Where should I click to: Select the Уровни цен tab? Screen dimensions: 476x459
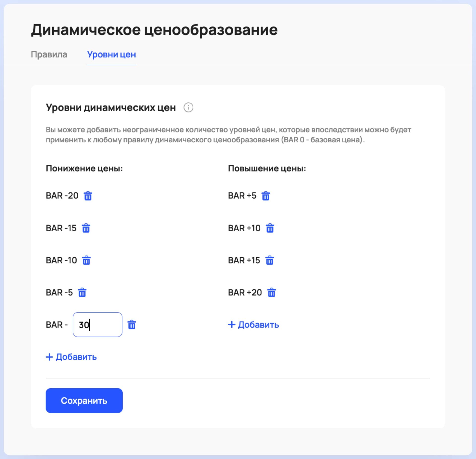(x=112, y=54)
